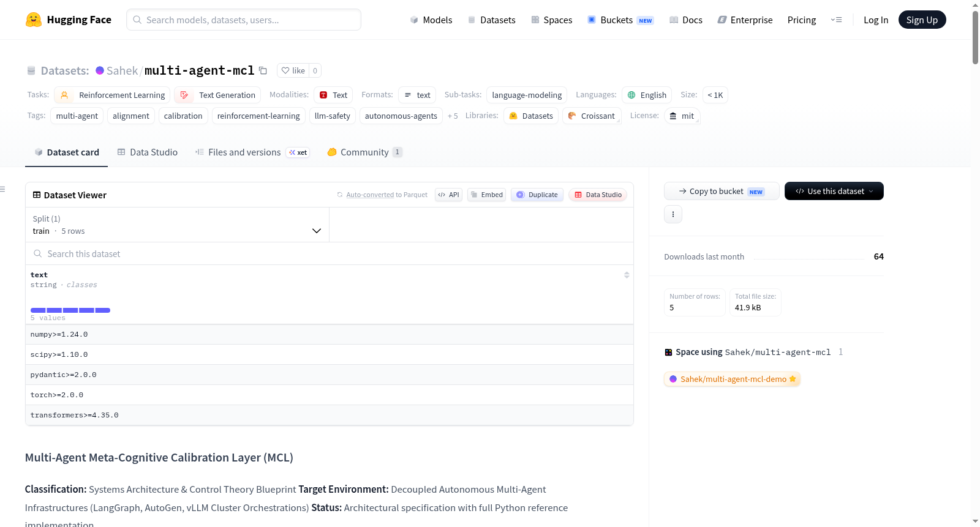
Task: Click the Embed button
Action: point(486,195)
